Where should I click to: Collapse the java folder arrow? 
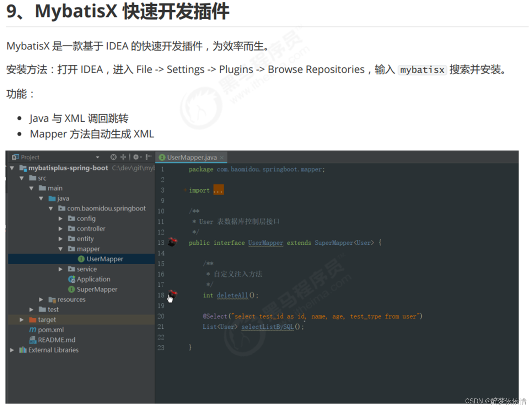(x=41, y=198)
